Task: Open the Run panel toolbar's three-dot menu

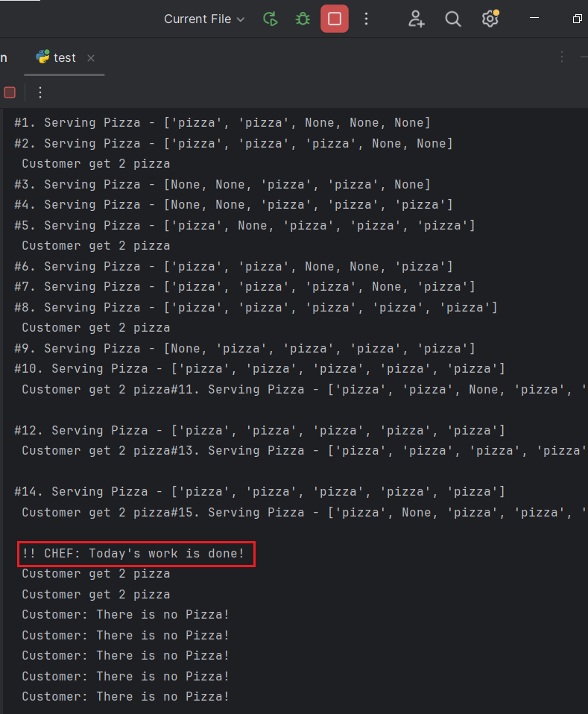Action: [40, 92]
